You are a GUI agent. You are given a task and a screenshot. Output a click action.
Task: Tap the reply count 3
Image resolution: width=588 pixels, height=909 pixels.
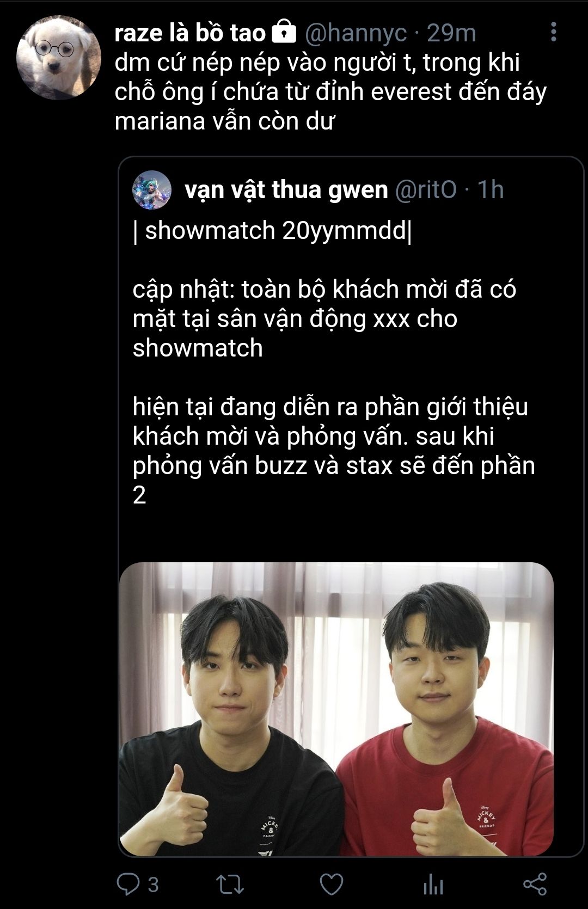[x=153, y=885]
